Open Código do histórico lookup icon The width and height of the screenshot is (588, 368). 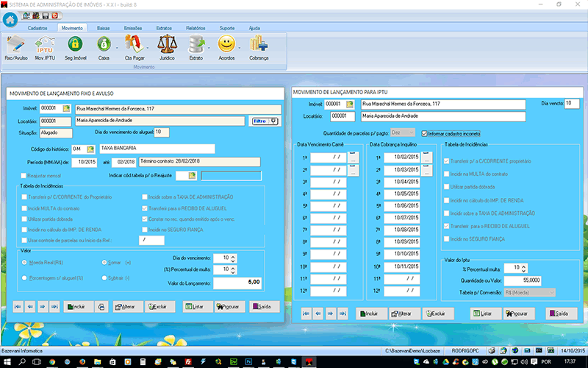[90, 149]
